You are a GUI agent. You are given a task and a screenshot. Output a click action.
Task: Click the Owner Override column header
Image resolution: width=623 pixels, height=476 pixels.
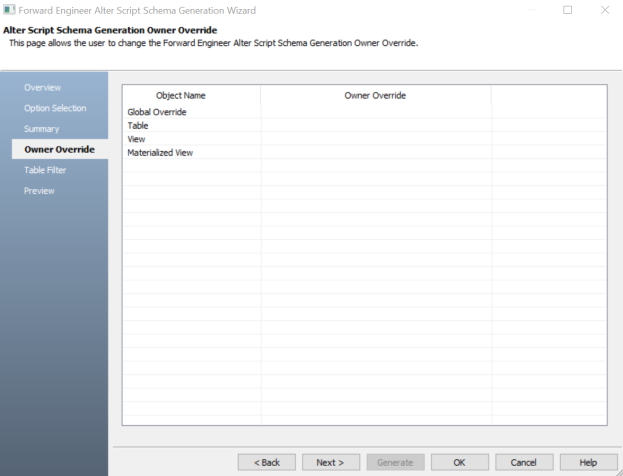tap(375, 95)
